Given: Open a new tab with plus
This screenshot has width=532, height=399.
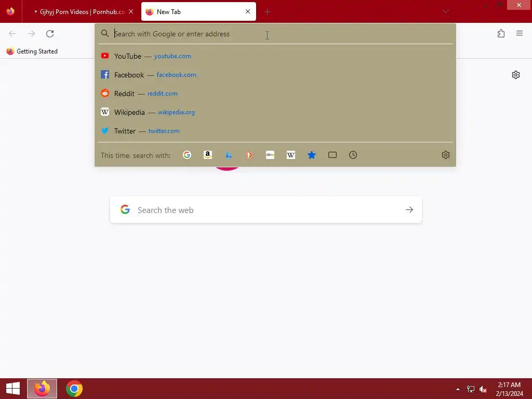Looking at the screenshot, I should pos(268,12).
